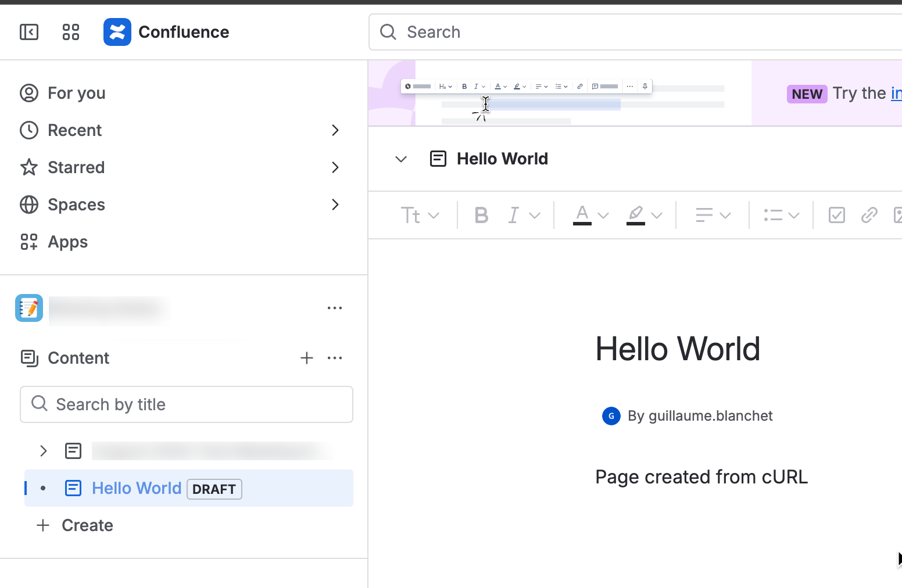Image resolution: width=902 pixels, height=588 pixels.
Task: Open the text alignment dropdown
Action: (713, 216)
